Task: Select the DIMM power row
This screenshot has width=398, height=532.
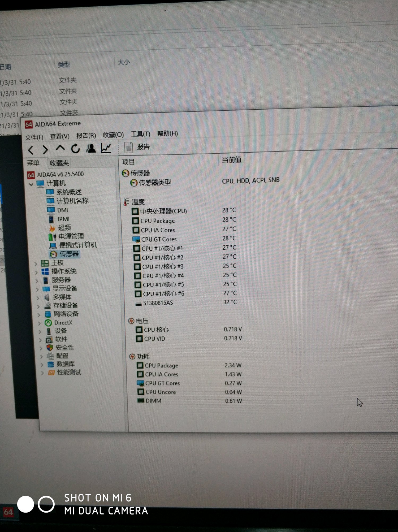Action: (x=190, y=401)
